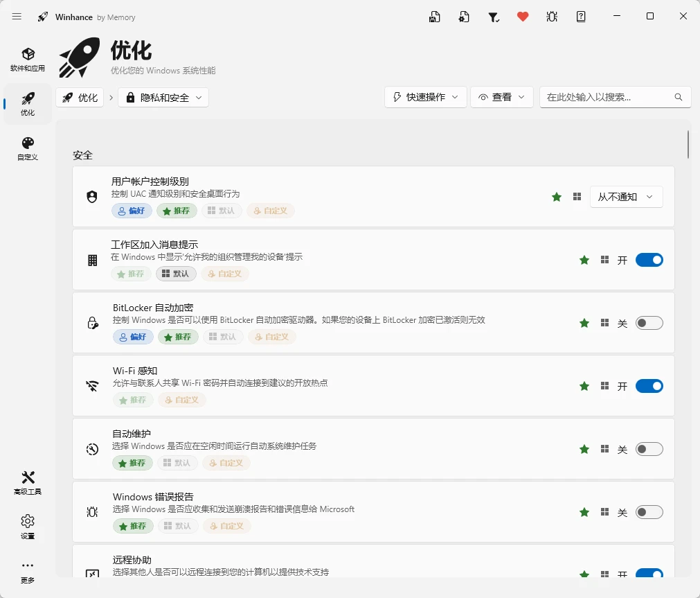Click the magnifier search icon
Viewport: 700px width, 598px height.
click(678, 97)
